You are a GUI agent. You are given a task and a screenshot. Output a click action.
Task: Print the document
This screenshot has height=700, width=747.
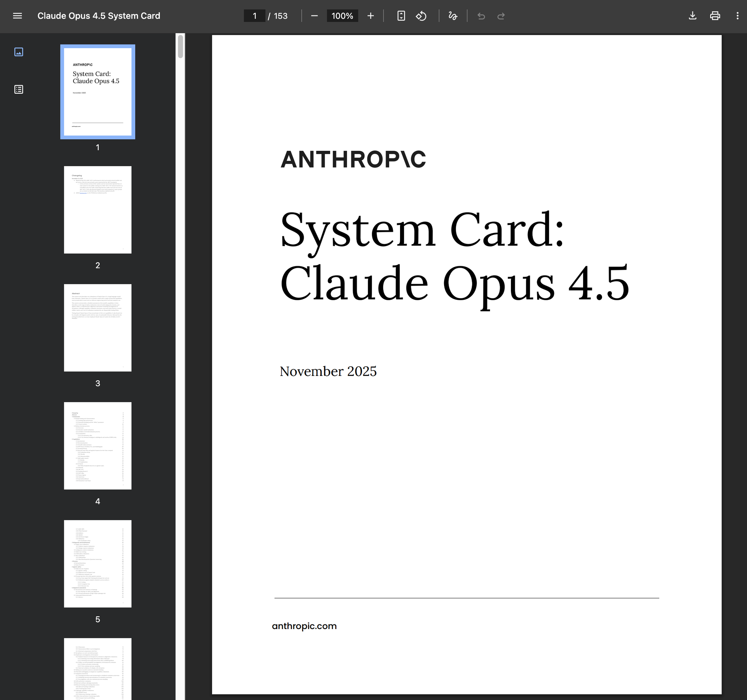(715, 16)
